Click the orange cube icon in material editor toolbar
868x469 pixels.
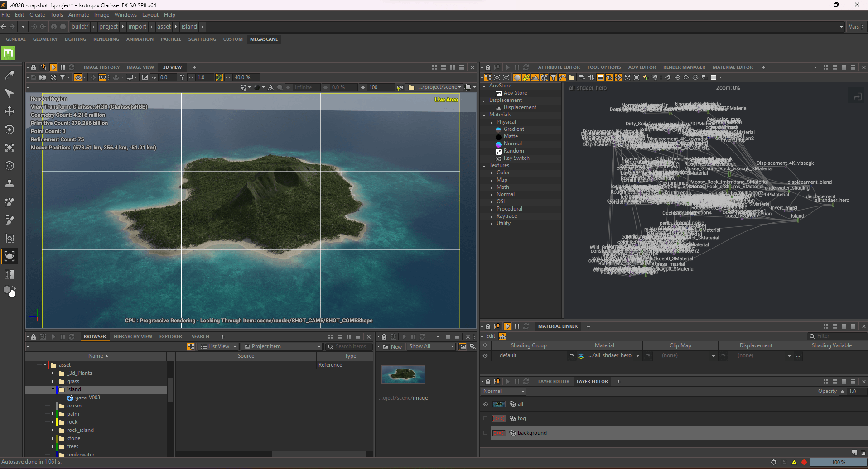coord(544,77)
